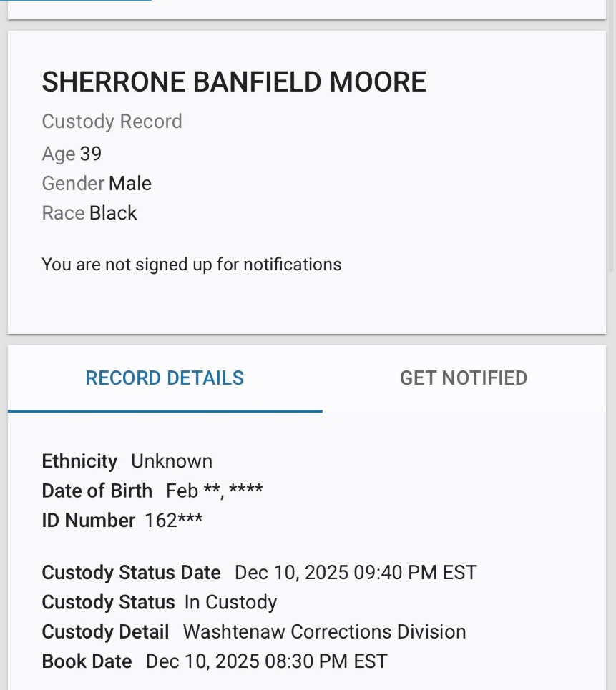The width and height of the screenshot is (616, 690).
Task: Click the Custody Status Date timestamp
Action: 355,573
